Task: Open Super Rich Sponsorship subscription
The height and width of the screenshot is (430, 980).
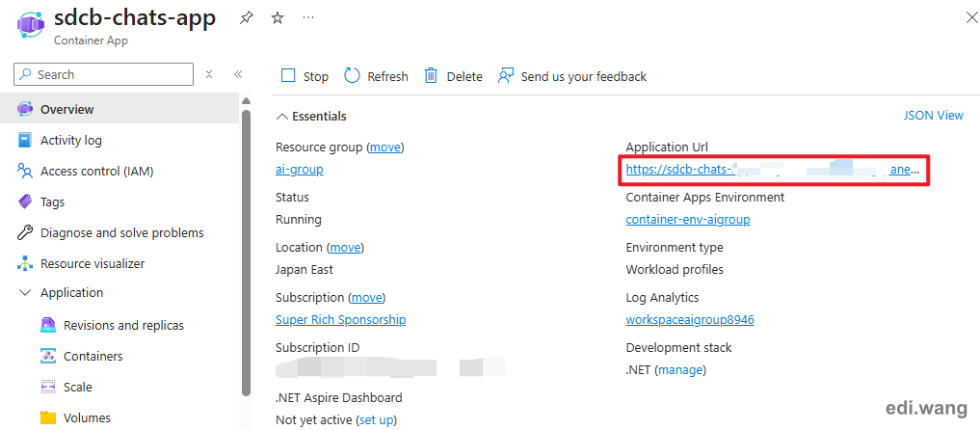Action: tap(340, 320)
